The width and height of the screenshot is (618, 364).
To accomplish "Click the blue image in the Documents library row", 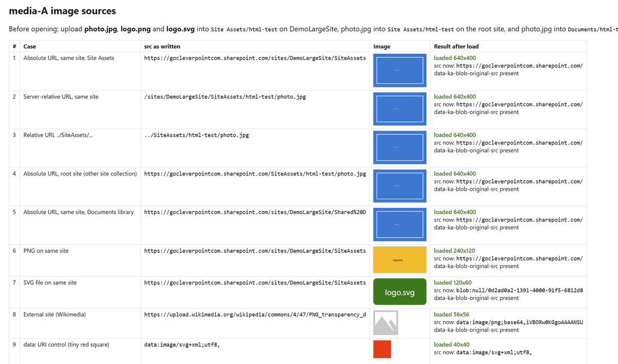I will (x=400, y=224).
